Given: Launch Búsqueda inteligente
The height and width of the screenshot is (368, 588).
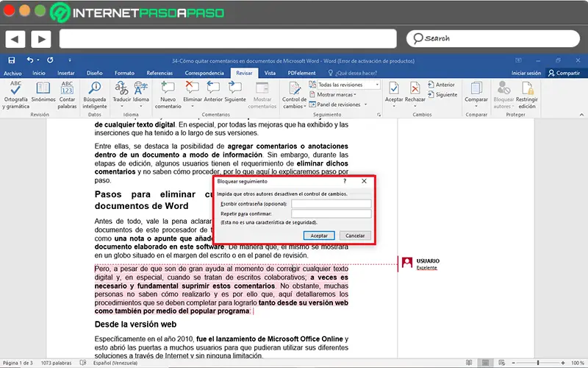Looking at the screenshot, I should pyautogui.click(x=95, y=95).
